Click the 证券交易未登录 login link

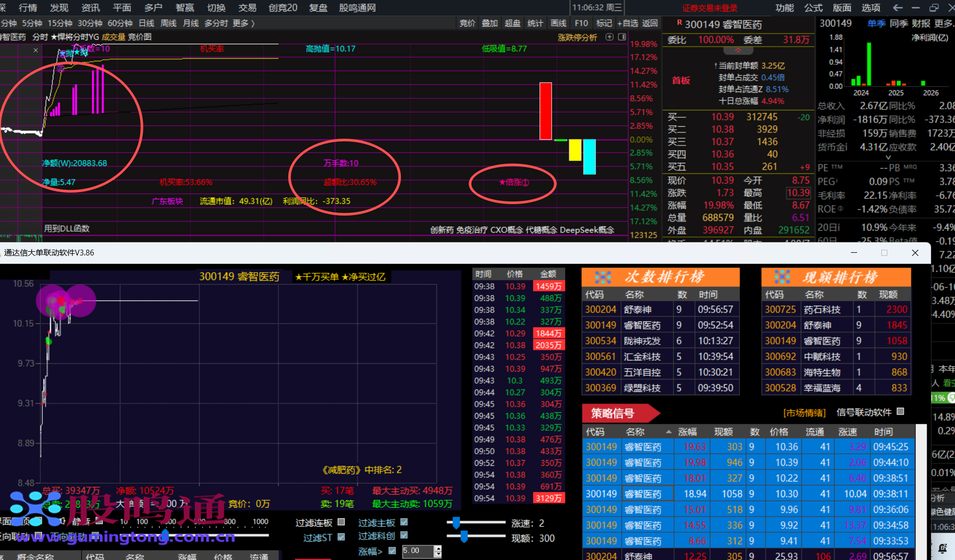pyautogui.click(x=710, y=8)
